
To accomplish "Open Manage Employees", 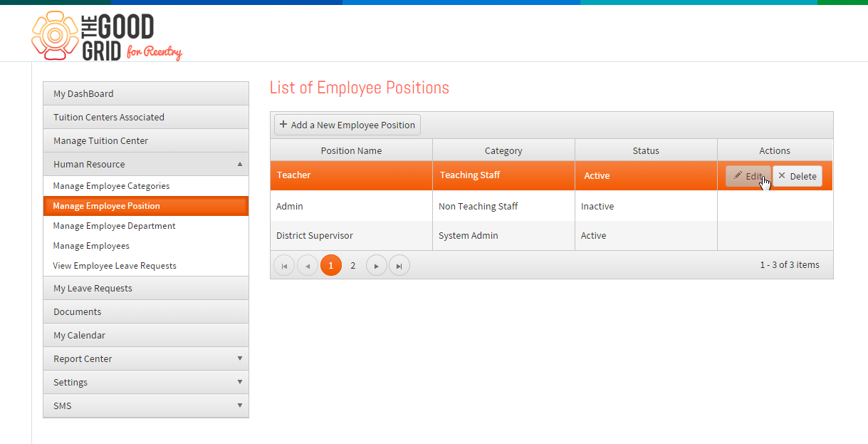I will pyautogui.click(x=146, y=246).
